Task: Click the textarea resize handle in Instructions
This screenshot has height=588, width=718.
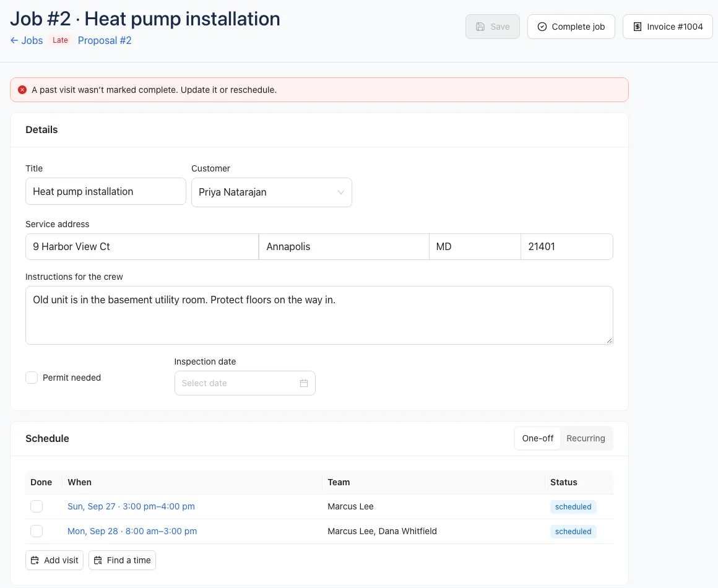Action: tap(609, 340)
